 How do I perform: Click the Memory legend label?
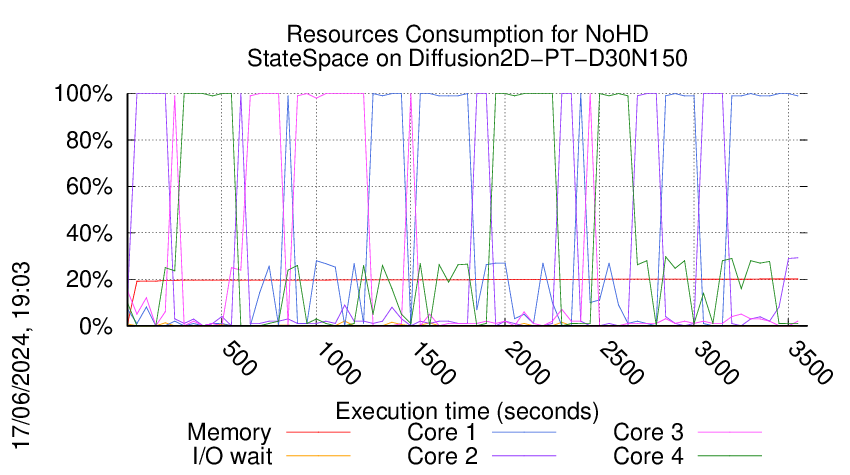pyautogui.click(x=229, y=433)
